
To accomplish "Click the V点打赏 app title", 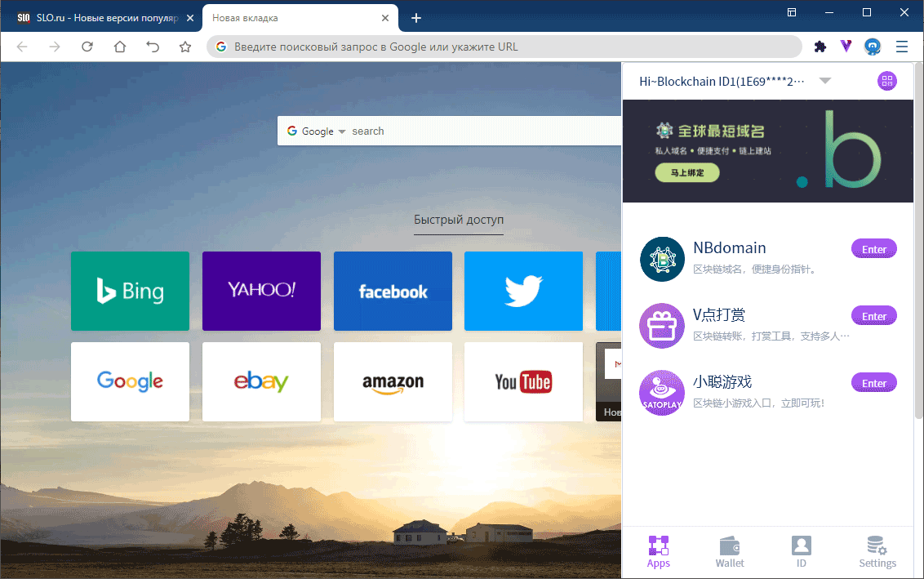I will tap(719, 315).
